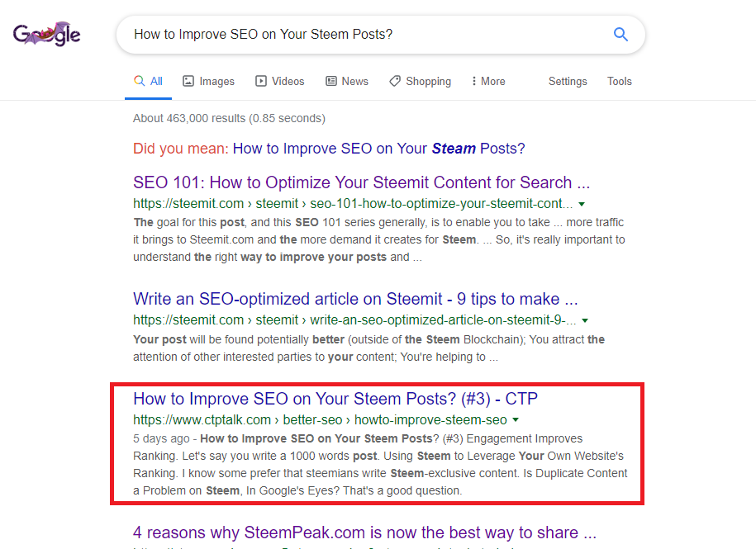Click the Did you mean Steam suggestion

(378, 149)
